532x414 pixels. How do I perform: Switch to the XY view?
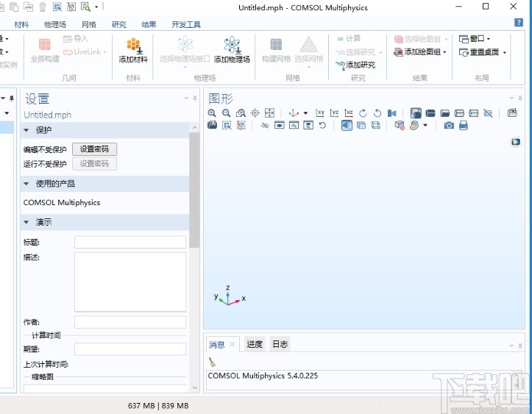tap(320, 113)
